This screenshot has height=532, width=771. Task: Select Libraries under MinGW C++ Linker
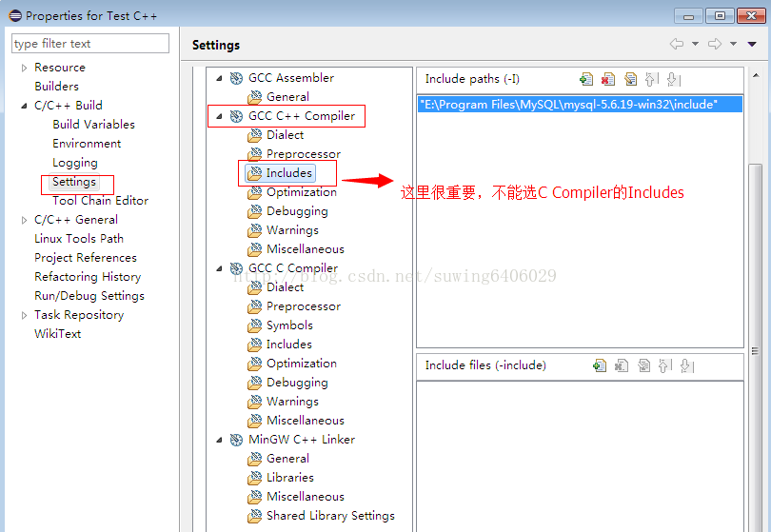pos(289,478)
